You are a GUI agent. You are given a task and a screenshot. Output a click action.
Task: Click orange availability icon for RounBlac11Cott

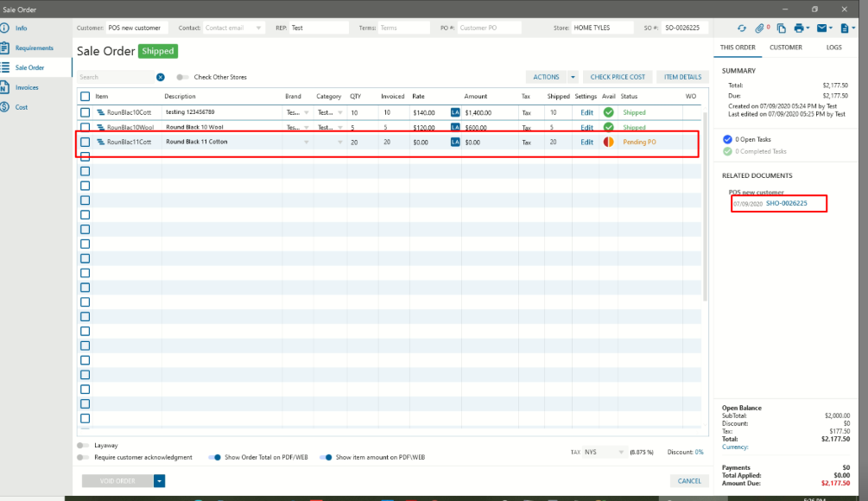pyautogui.click(x=608, y=142)
